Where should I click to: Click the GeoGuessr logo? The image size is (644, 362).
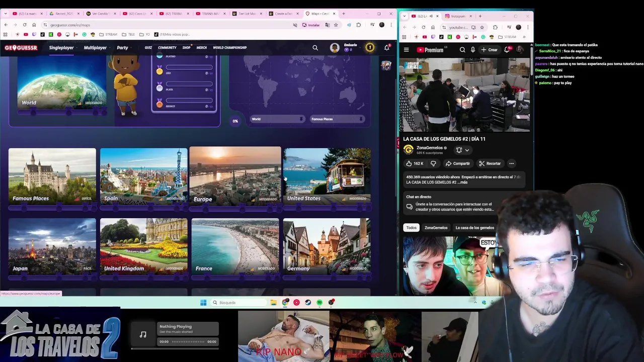point(21,48)
